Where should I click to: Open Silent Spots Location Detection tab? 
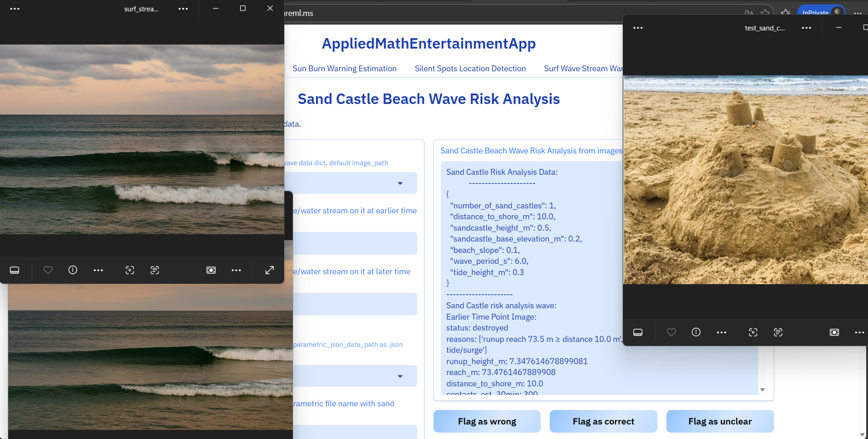(470, 69)
